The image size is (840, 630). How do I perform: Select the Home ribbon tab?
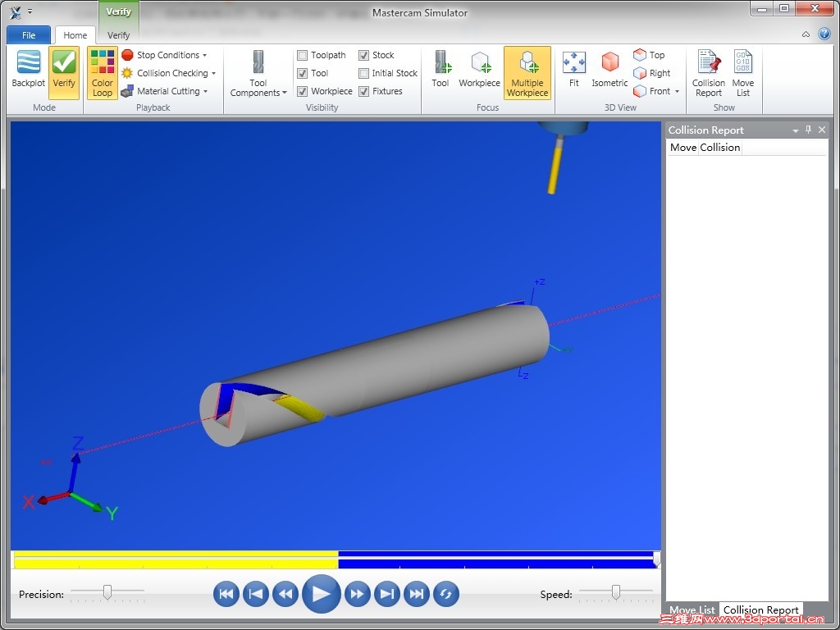(x=75, y=34)
